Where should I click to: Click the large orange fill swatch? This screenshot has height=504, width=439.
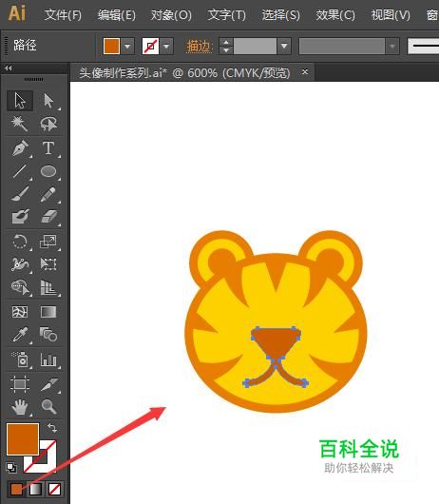coord(23,439)
